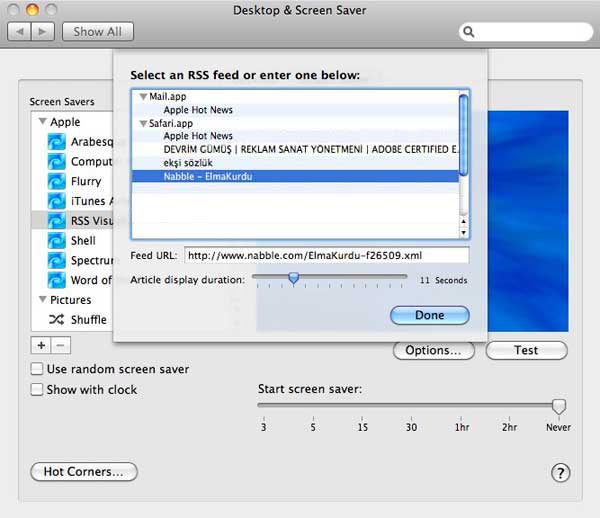Go back with the left arrow button

pos(20,31)
